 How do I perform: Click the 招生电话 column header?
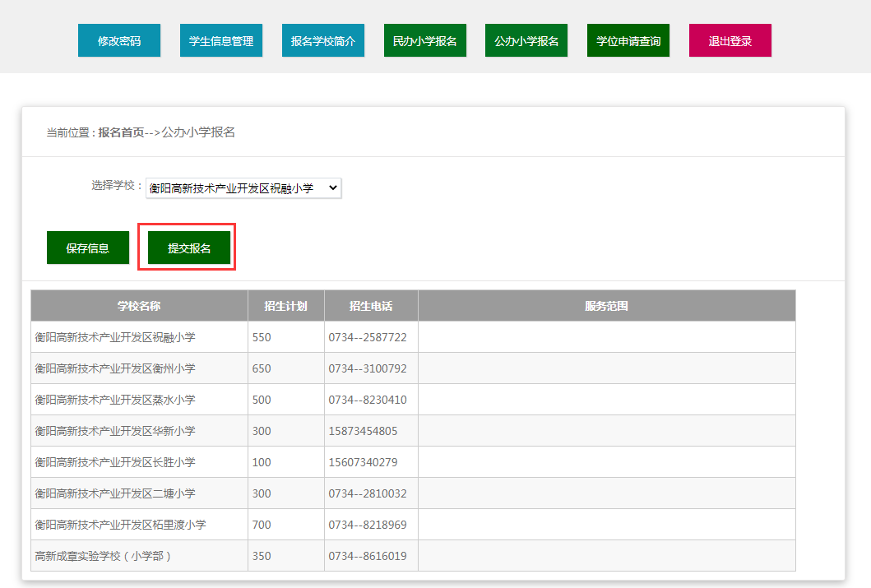click(370, 306)
